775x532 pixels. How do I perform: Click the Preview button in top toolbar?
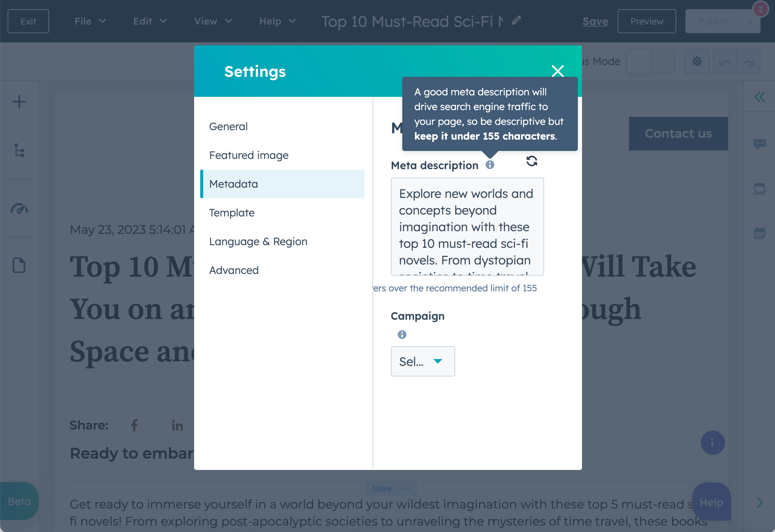647,20
